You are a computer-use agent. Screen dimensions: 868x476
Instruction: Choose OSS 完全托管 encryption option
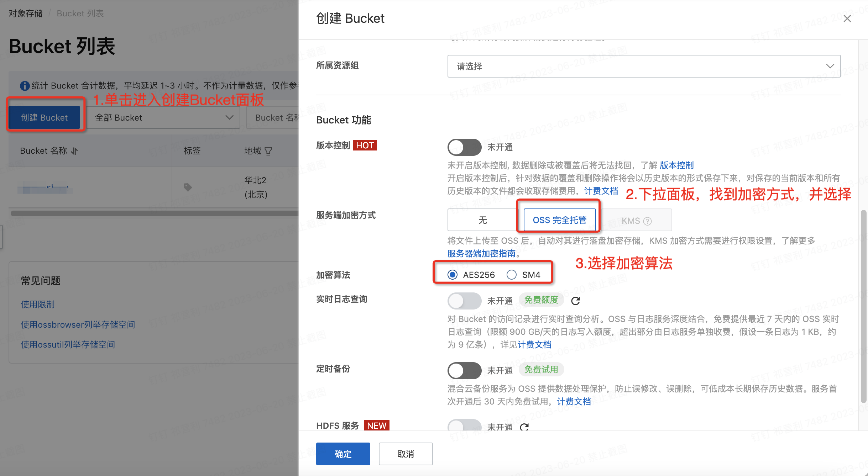(559, 220)
